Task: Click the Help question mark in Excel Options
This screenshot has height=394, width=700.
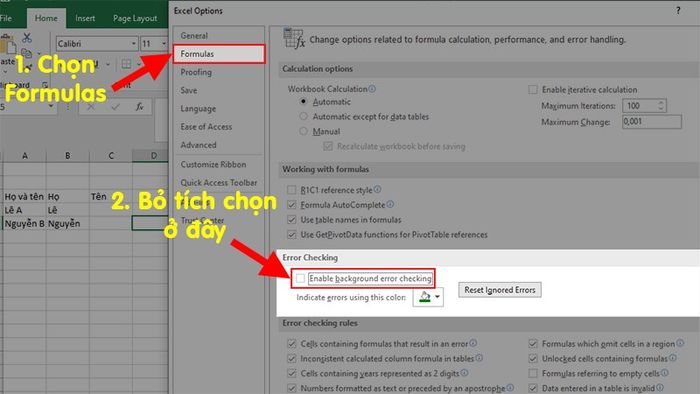Action: 678,11
